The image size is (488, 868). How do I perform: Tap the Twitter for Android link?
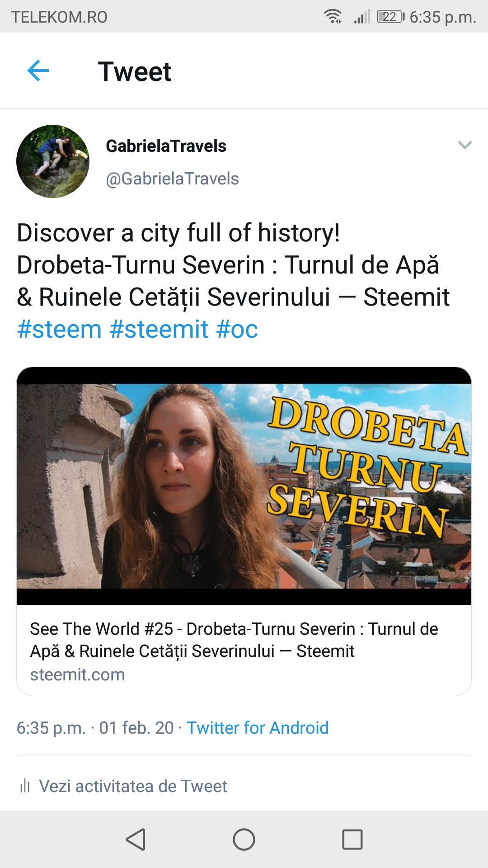tap(258, 728)
